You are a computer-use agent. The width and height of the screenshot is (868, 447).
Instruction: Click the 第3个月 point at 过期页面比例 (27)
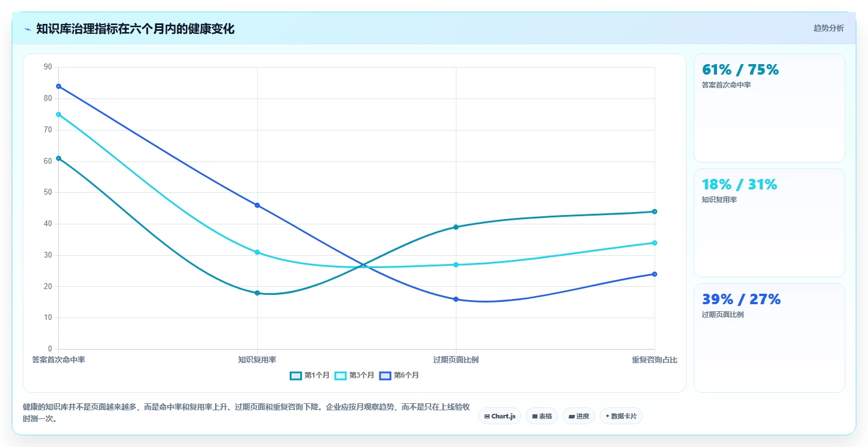point(456,265)
